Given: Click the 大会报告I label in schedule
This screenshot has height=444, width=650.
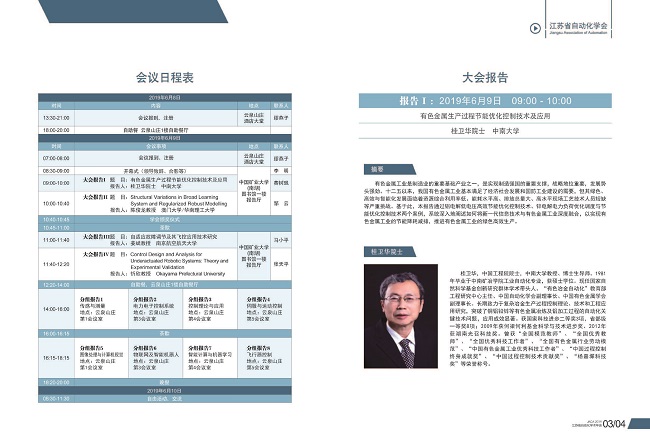Looking at the screenshot, I should [94, 180].
